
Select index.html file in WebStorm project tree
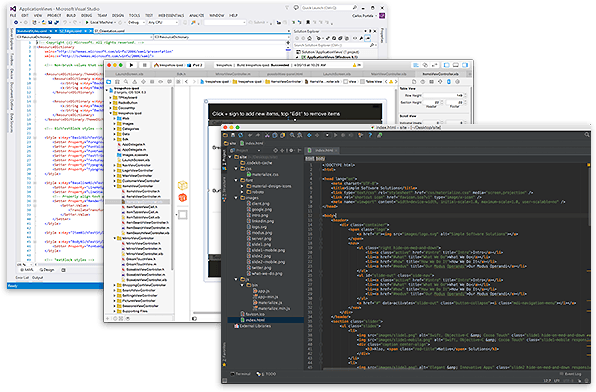[x=265, y=320]
